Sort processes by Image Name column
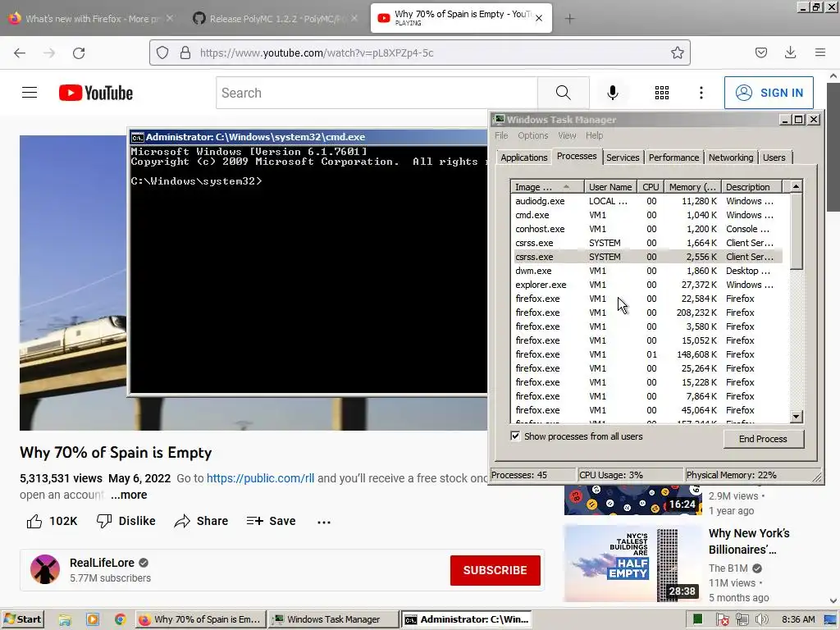Screen dimensions: 840x630 (x=547, y=186)
